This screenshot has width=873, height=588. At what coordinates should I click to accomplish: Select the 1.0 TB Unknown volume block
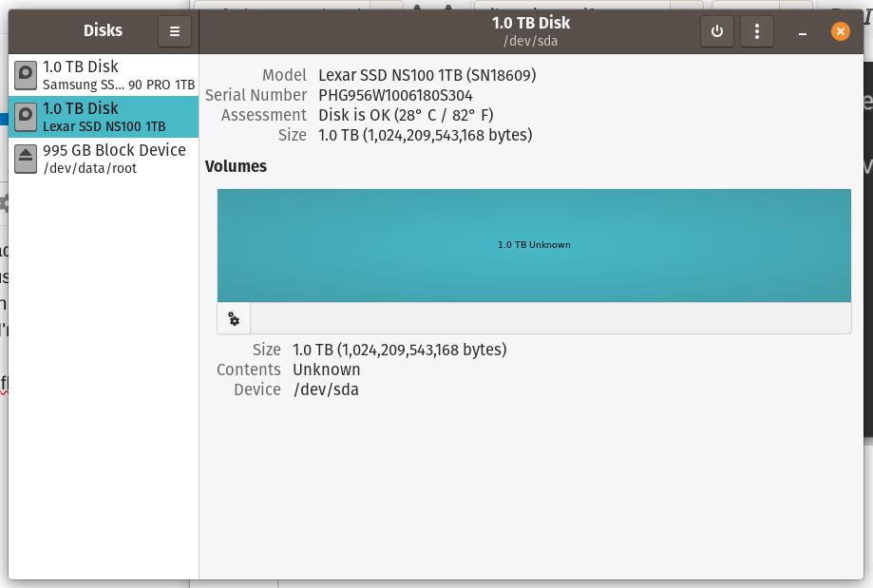(x=534, y=246)
